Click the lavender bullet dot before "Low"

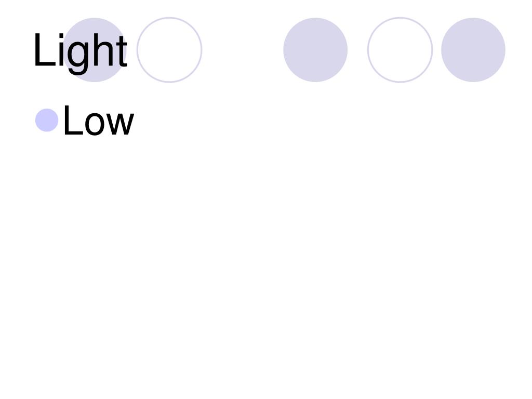pyautogui.click(x=47, y=120)
